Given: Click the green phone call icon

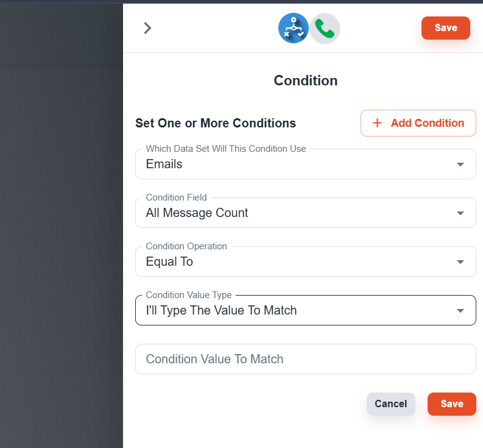Looking at the screenshot, I should (x=325, y=29).
